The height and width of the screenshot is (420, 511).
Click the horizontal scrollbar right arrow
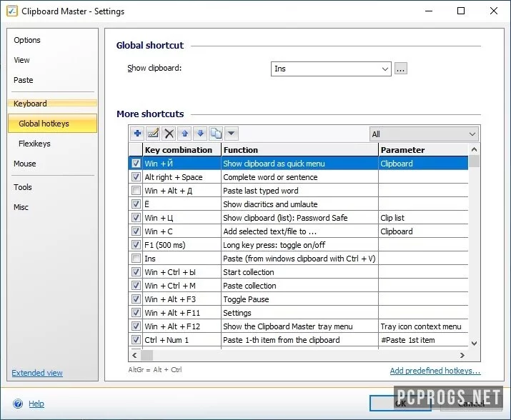coord(462,355)
